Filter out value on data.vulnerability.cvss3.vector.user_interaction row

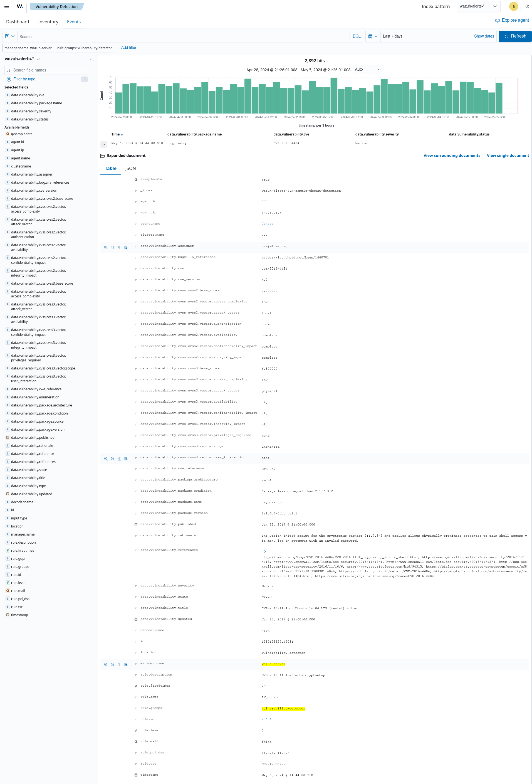pos(113,458)
